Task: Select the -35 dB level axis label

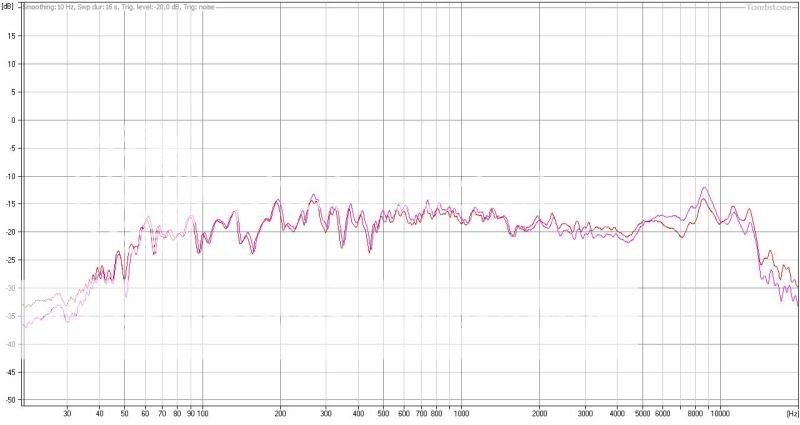Action: click(x=11, y=316)
